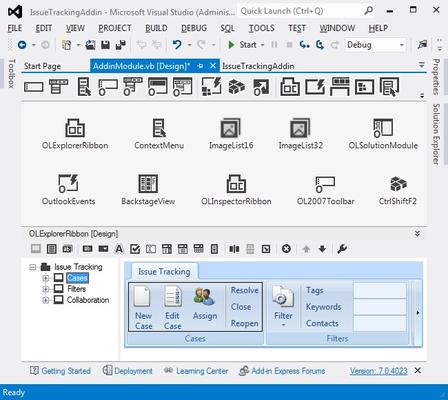The image size is (448, 400).
Task: Collapse the Issue Tracking tree root
Action: (32, 267)
